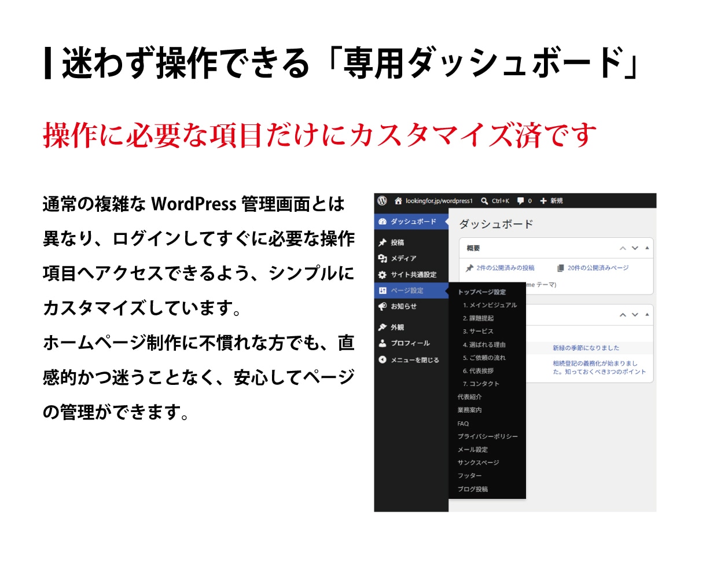Click the ページ設定 sliders icon
706x588 pixels.
point(383,291)
